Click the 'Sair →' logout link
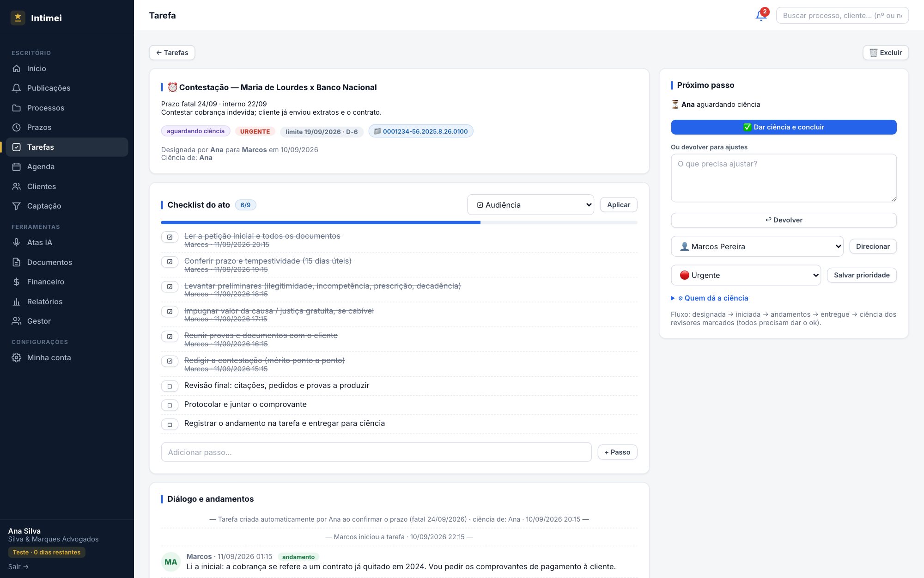 pos(18,567)
